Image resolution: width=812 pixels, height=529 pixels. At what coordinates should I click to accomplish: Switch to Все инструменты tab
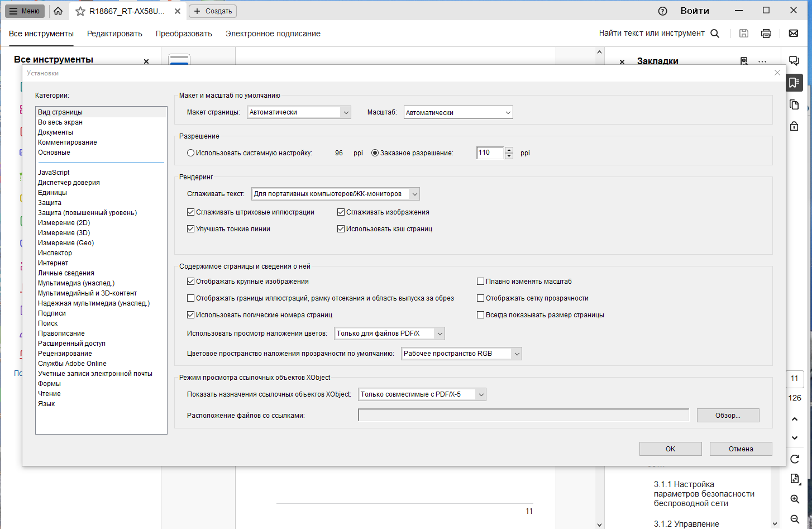point(41,34)
